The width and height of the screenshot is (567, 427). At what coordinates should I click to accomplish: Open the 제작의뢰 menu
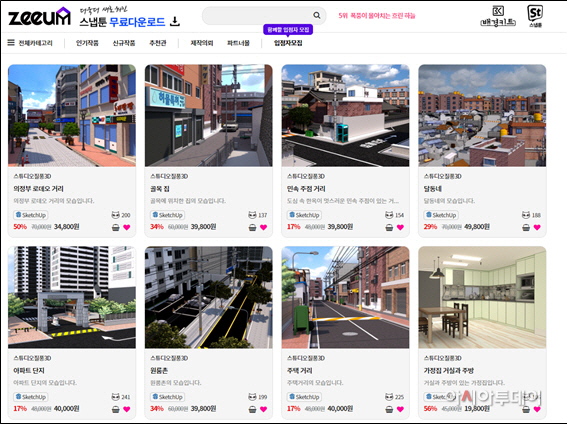202,43
